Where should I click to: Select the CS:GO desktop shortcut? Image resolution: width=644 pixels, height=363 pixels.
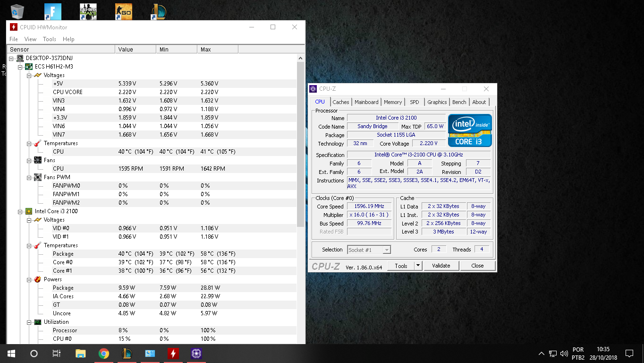point(123,12)
